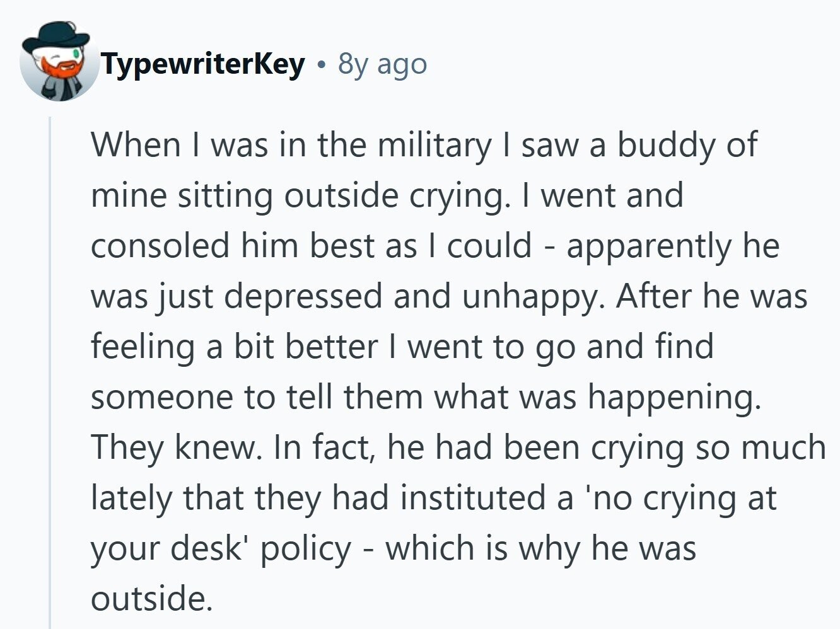Viewport: 840px width, 629px height.
Task: Select the word "buddy" in the first line
Action: click(x=665, y=146)
